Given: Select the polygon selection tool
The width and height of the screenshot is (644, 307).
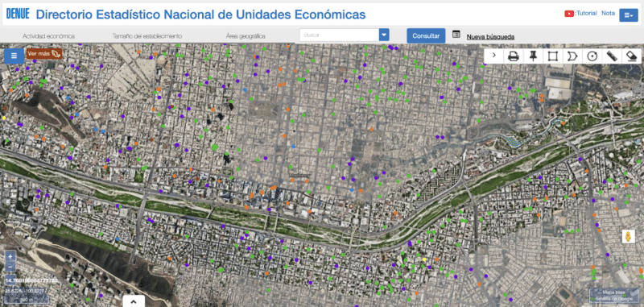Looking at the screenshot, I should [x=572, y=56].
